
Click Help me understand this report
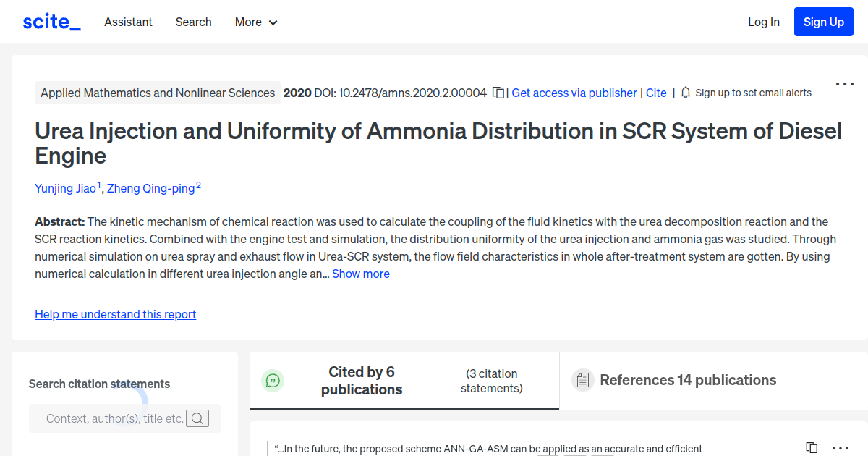point(115,314)
